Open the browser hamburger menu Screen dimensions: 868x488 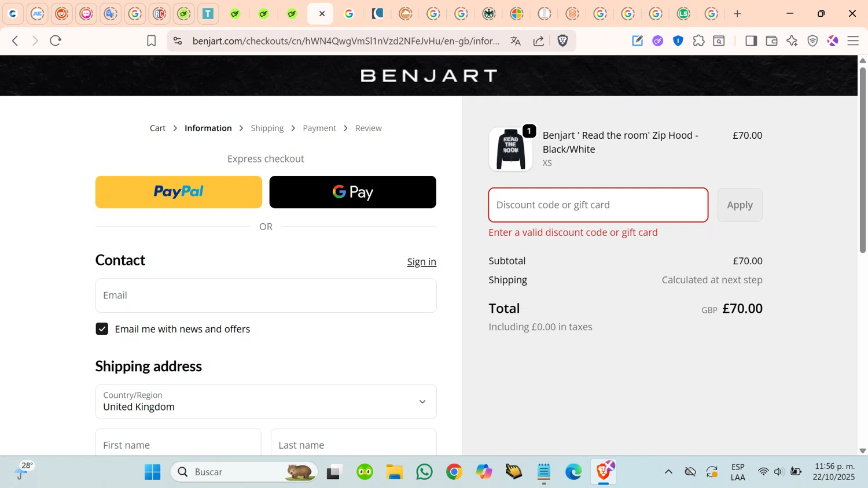click(x=853, y=40)
